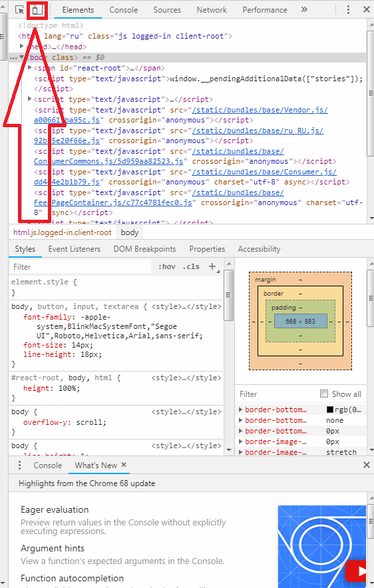Expand the head element node
Viewport: 374px width, 588px height.
click(22, 46)
